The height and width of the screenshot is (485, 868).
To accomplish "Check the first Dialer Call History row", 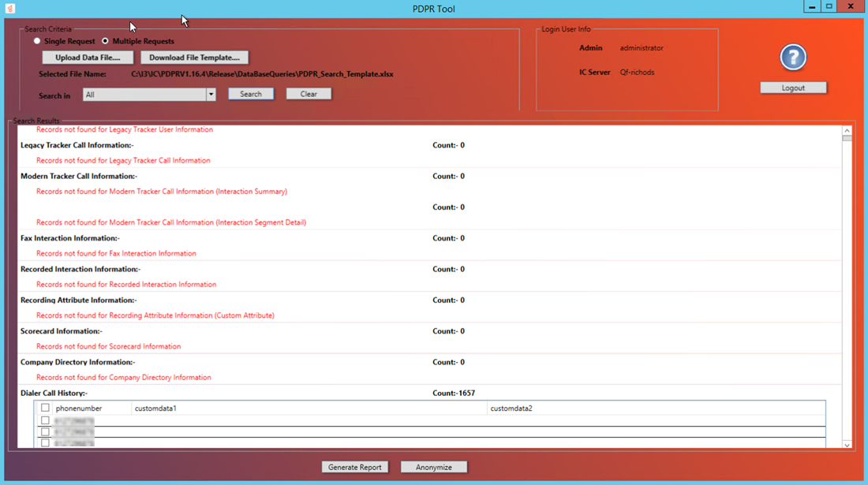I will click(x=45, y=421).
